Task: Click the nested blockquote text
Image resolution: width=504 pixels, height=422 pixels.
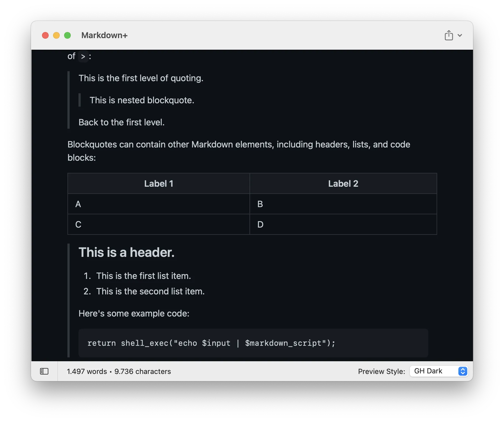Action: pos(142,100)
